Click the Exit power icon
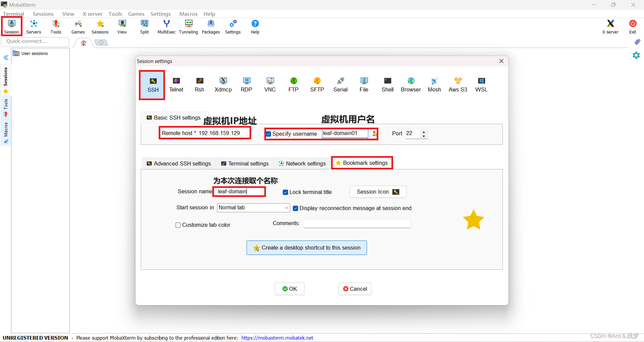 633,27
